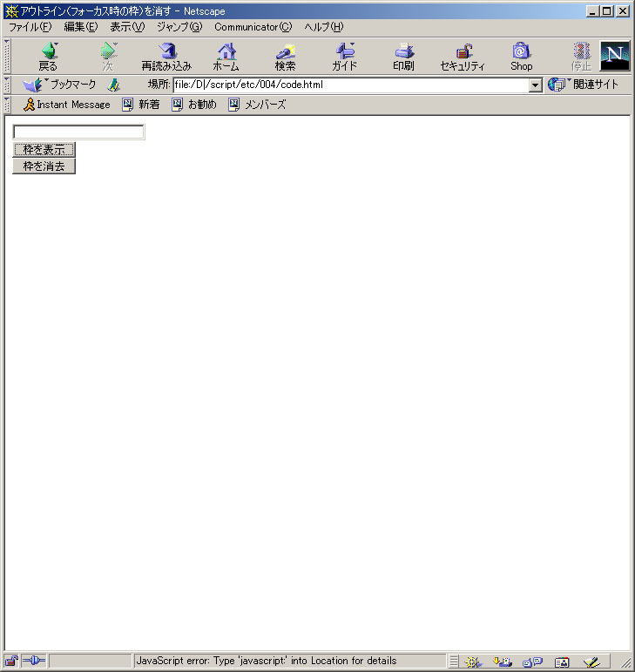Expand the location URL dropdown arrow

[x=535, y=85]
